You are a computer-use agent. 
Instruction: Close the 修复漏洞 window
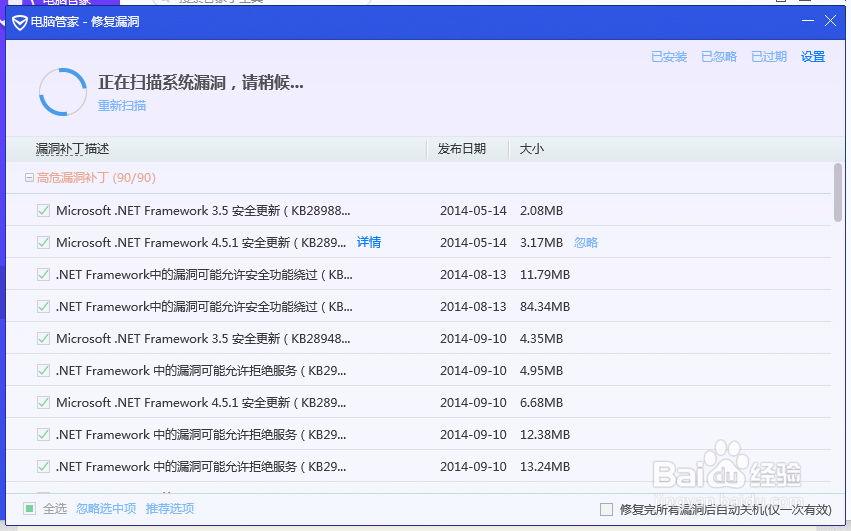[x=830, y=21]
